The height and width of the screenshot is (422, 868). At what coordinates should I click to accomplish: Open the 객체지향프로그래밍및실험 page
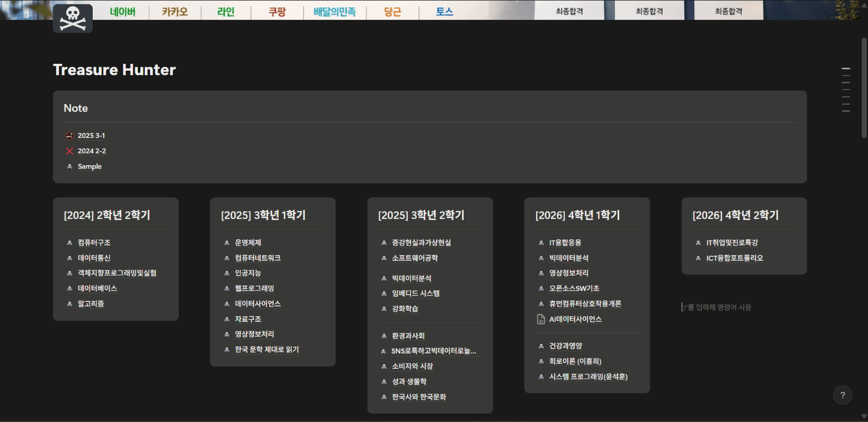click(x=117, y=273)
